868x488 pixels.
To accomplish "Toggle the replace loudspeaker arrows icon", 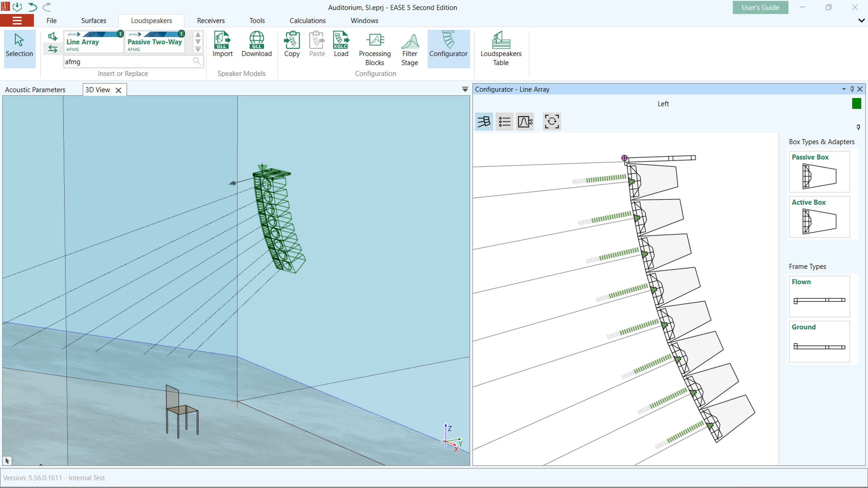I will 52,49.
